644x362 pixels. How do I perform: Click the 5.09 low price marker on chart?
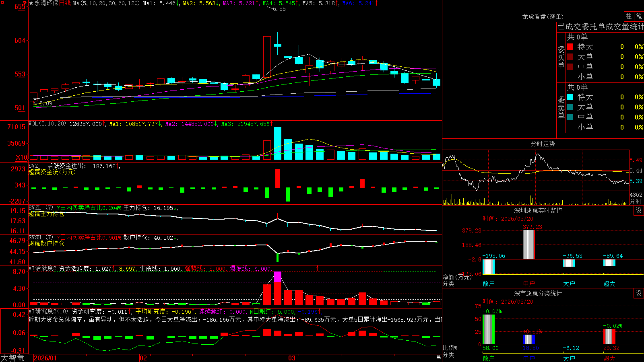pos(45,103)
